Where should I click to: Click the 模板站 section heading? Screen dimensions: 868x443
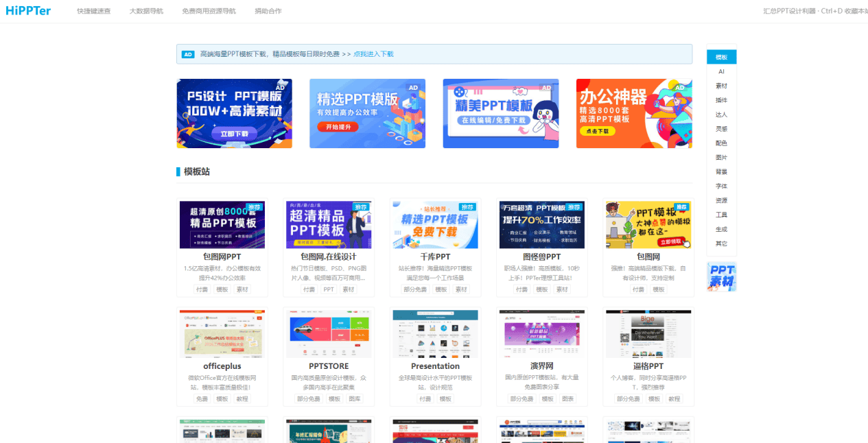pos(196,171)
